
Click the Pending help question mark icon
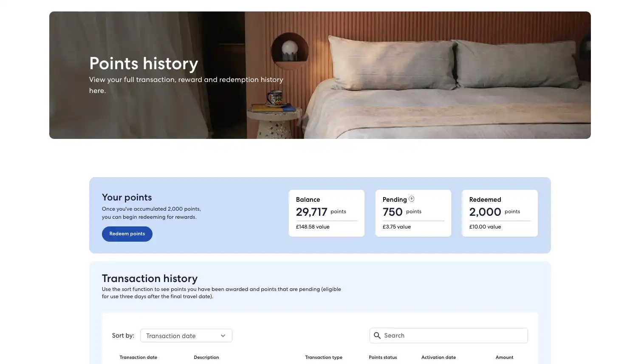pos(411,199)
